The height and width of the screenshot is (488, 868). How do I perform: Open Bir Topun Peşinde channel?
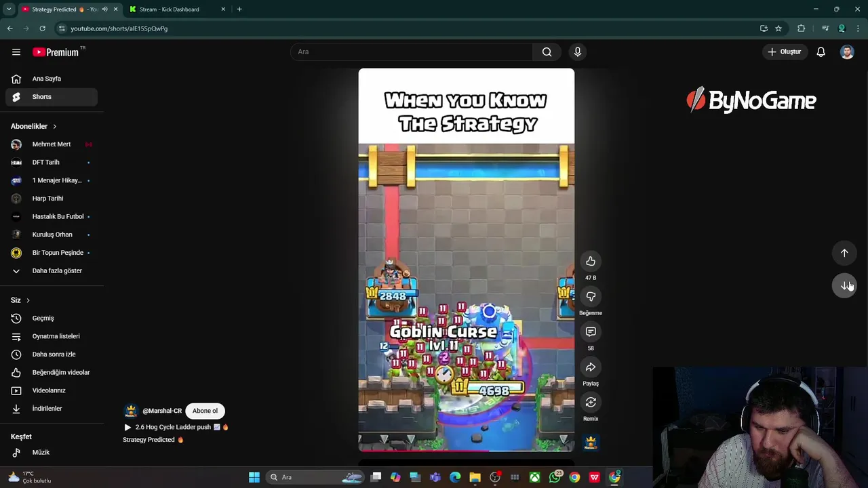(x=52, y=253)
